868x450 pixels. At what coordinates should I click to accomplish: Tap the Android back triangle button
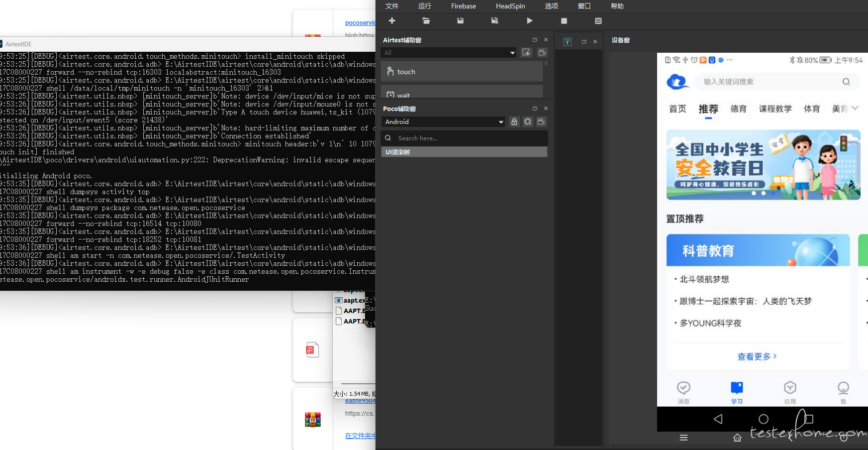[x=718, y=419]
